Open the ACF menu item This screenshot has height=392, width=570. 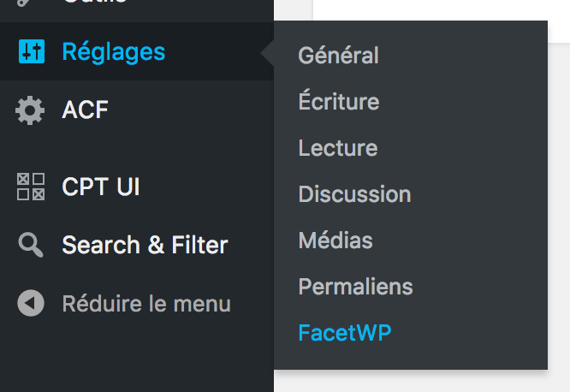[85, 110]
